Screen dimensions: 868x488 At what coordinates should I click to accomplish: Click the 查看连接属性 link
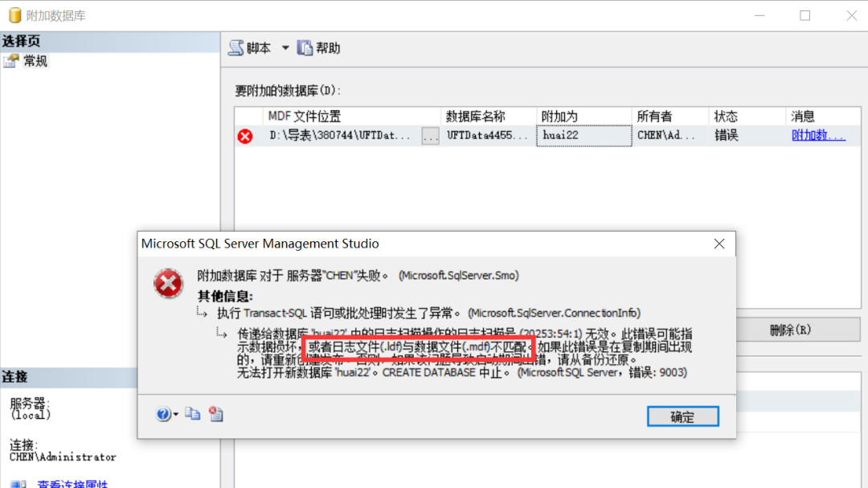coord(72,484)
